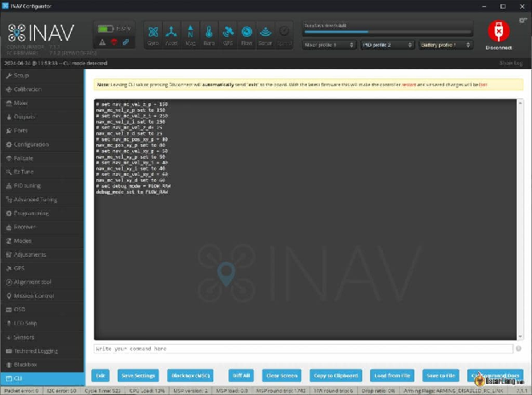This screenshot has width=532, height=395.
Task: Open the settings gear in top corner
Action: click(x=523, y=20)
